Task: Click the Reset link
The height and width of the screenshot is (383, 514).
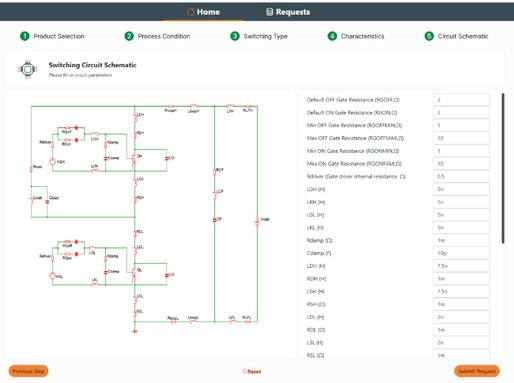Action: 252,371
